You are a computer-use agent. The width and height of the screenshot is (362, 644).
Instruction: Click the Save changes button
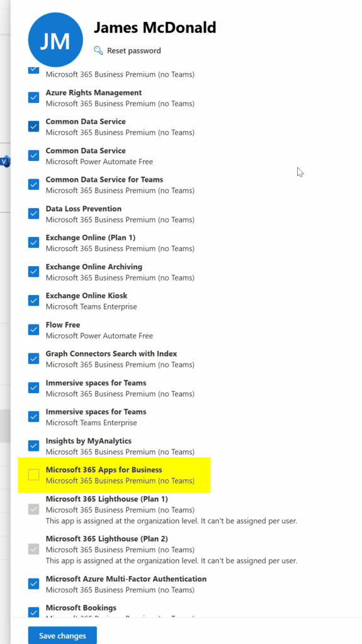(62, 635)
